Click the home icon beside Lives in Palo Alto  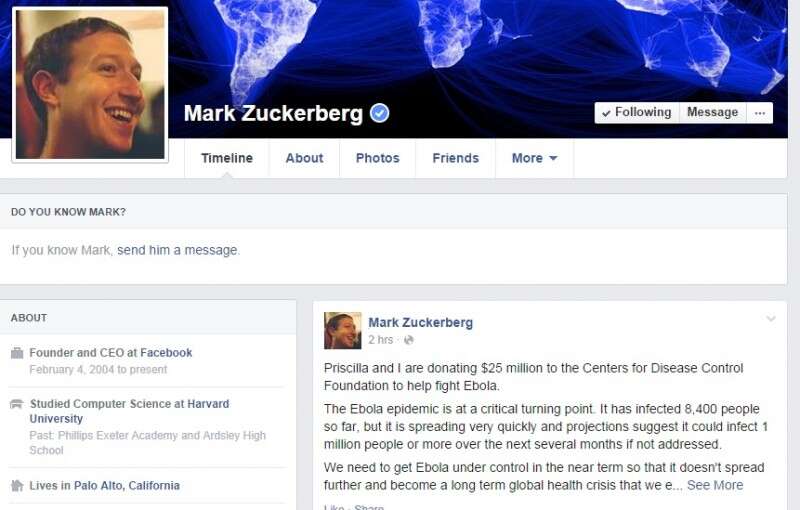coord(17,486)
